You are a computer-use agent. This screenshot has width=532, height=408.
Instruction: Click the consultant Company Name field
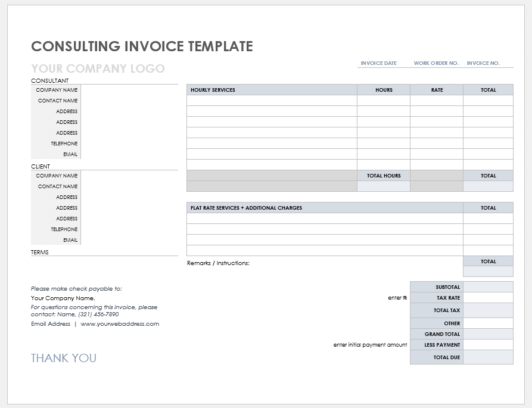click(129, 90)
